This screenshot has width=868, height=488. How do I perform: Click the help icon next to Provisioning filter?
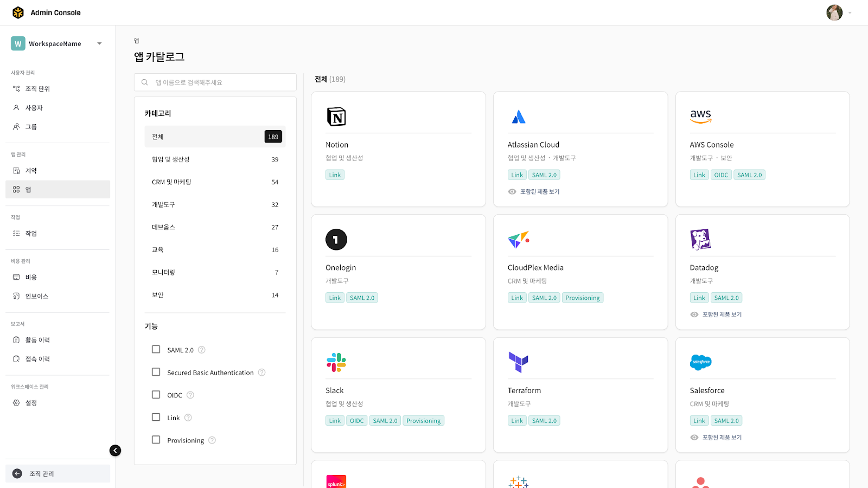point(212,440)
